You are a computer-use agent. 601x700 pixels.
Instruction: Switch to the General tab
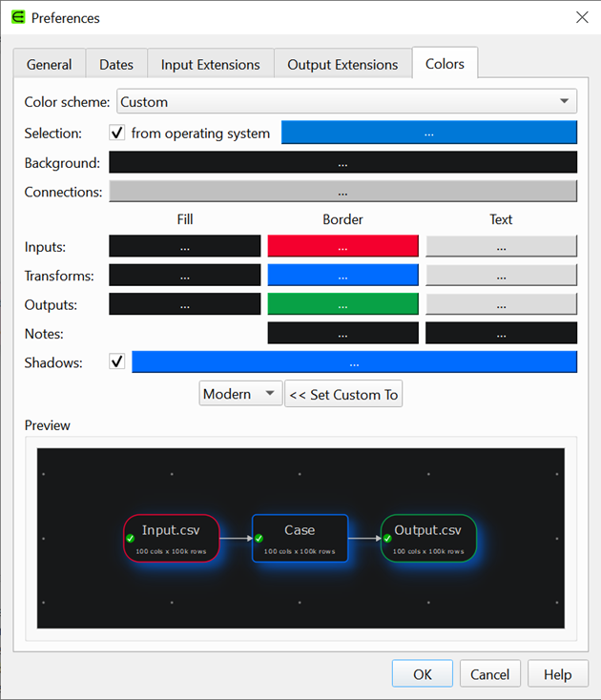click(50, 65)
